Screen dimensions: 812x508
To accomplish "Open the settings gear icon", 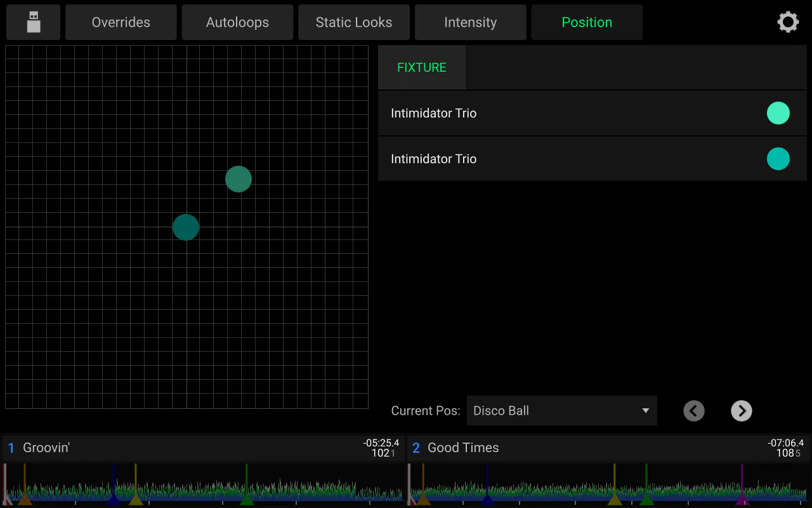I will 788,22.
